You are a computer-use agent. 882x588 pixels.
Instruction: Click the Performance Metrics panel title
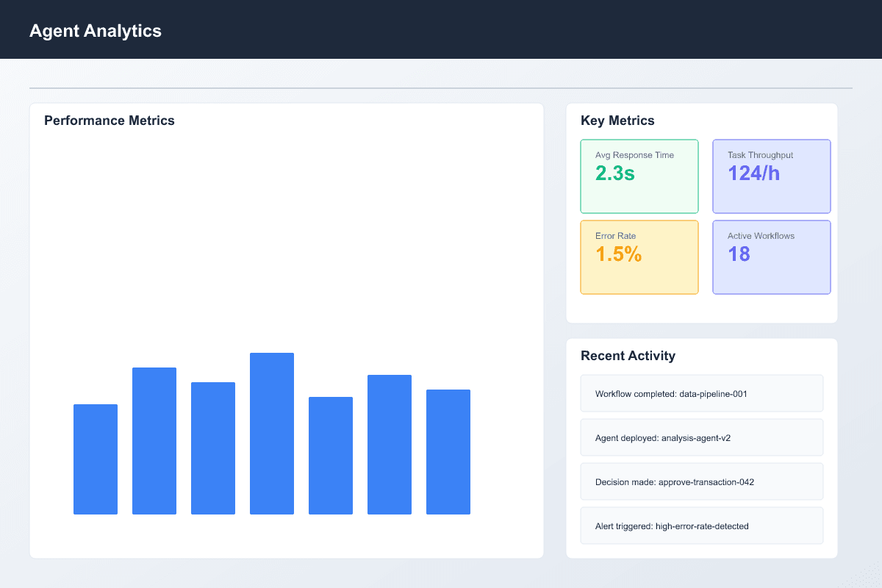(x=109, y=120)
